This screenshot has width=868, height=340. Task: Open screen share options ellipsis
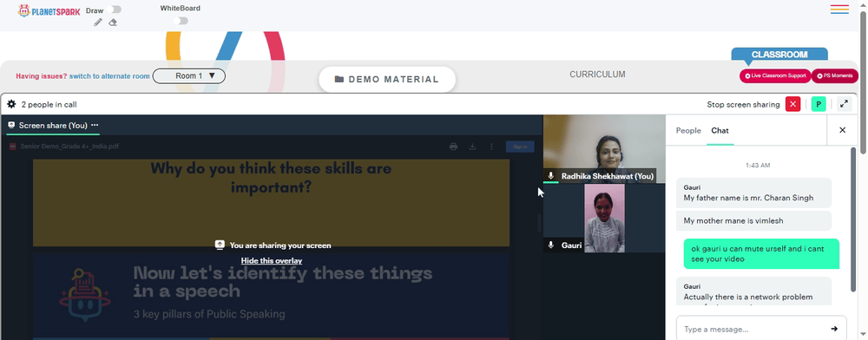[95, 125]
